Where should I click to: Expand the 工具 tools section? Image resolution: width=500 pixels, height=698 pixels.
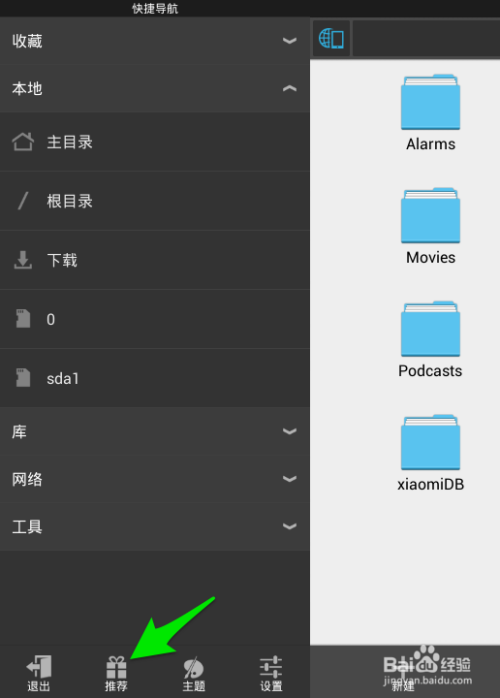[x=155, y=527]
